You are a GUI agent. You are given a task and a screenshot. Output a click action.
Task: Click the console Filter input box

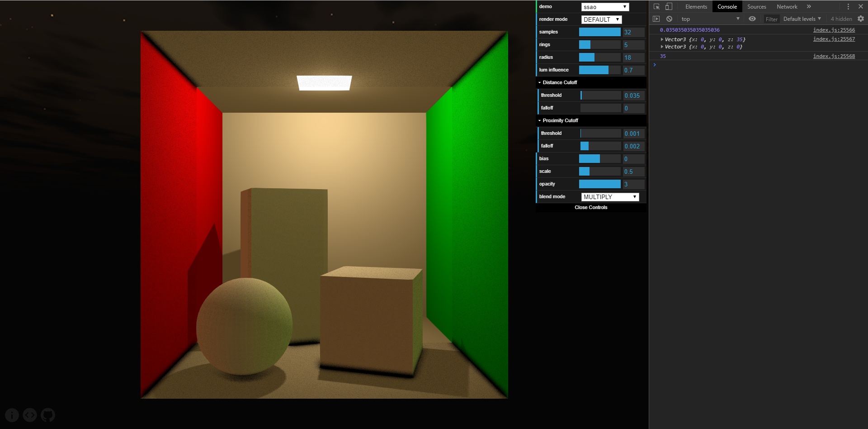(772, 19)
